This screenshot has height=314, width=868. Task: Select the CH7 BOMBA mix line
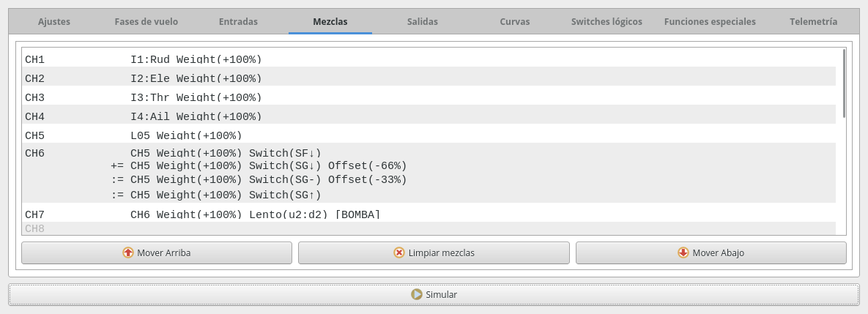(x=255, y=214)
